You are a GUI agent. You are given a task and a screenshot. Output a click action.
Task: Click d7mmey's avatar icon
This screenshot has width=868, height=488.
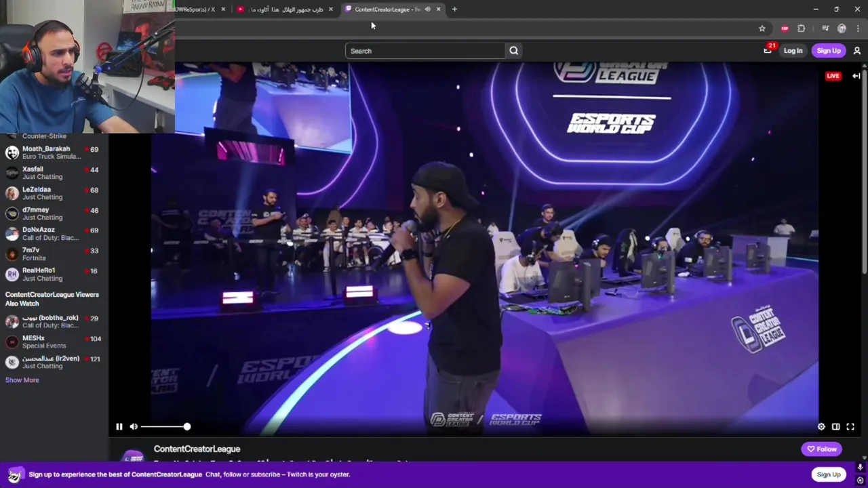coord(12,213)
